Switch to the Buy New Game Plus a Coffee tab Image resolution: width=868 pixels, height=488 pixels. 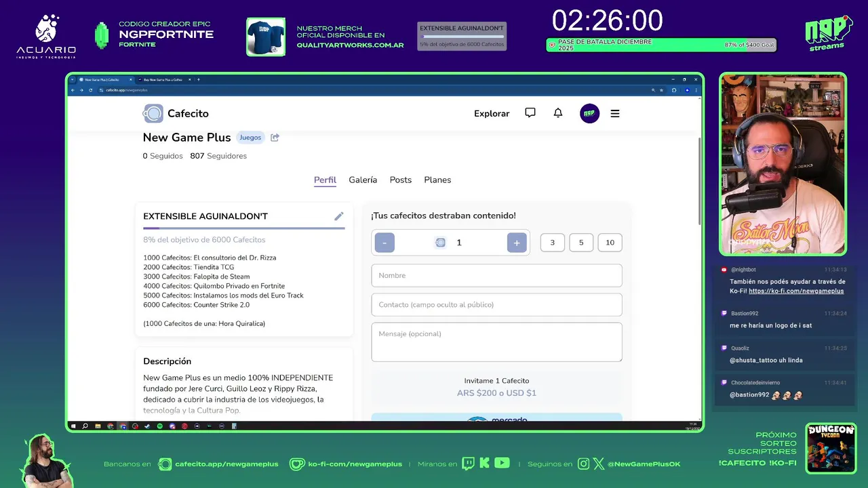coord(163,79)
